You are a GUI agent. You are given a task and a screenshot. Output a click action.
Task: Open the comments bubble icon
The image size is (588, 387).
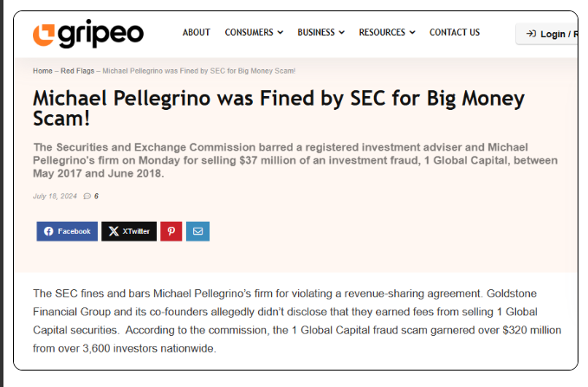click(87, 197)
